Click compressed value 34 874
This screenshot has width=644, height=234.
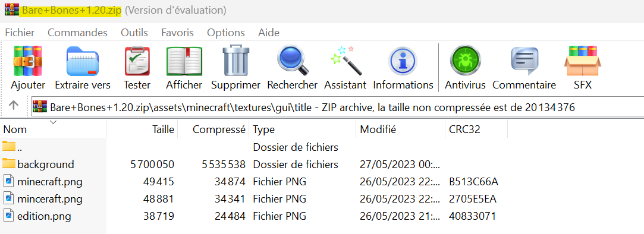coord(230,182)
